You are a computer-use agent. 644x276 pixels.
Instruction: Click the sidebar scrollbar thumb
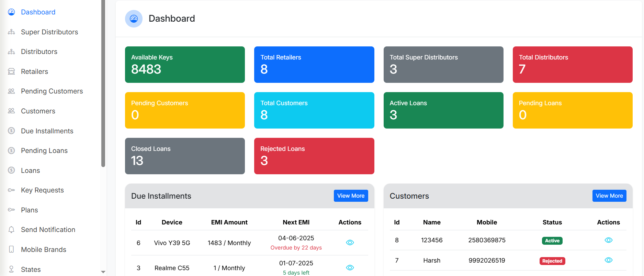pos(103,84)
